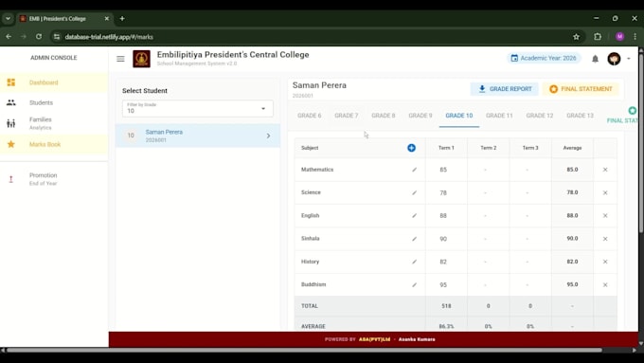
Task: Switch to the Grade 11 tab
Action: click(x=499, y=116)
